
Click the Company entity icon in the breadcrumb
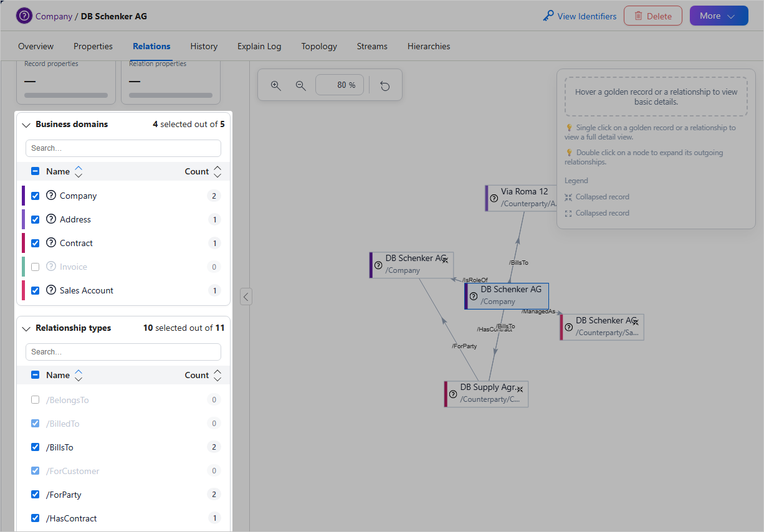pos(24,16)
